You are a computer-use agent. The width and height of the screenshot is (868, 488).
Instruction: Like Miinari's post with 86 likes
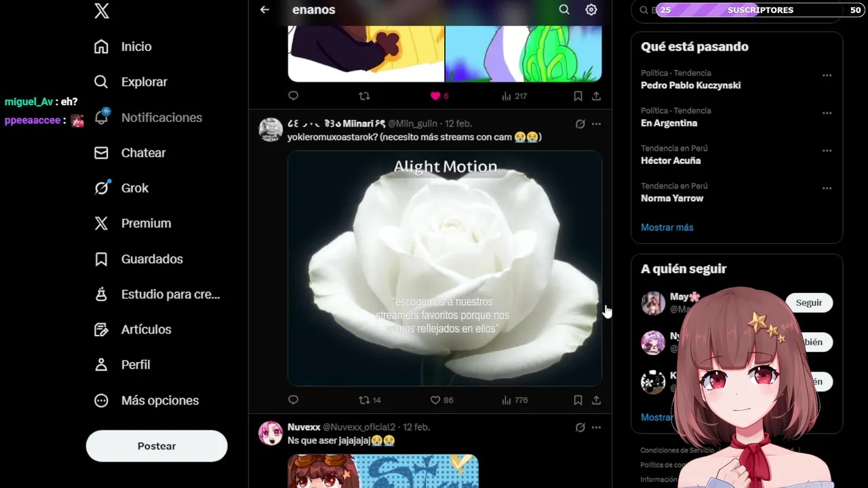[441, 401]
